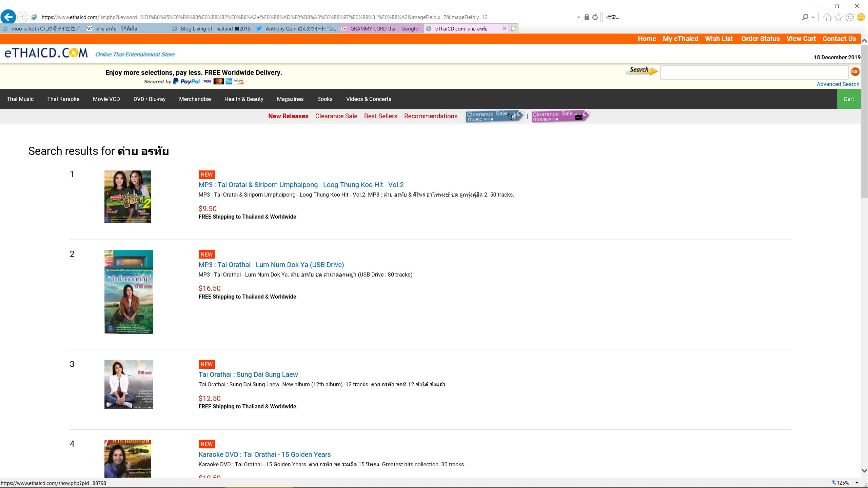868x488 pixels.
Task: Open Tai Orathai : Sung Dai Sung Laew link
Action: coord(248,374)
